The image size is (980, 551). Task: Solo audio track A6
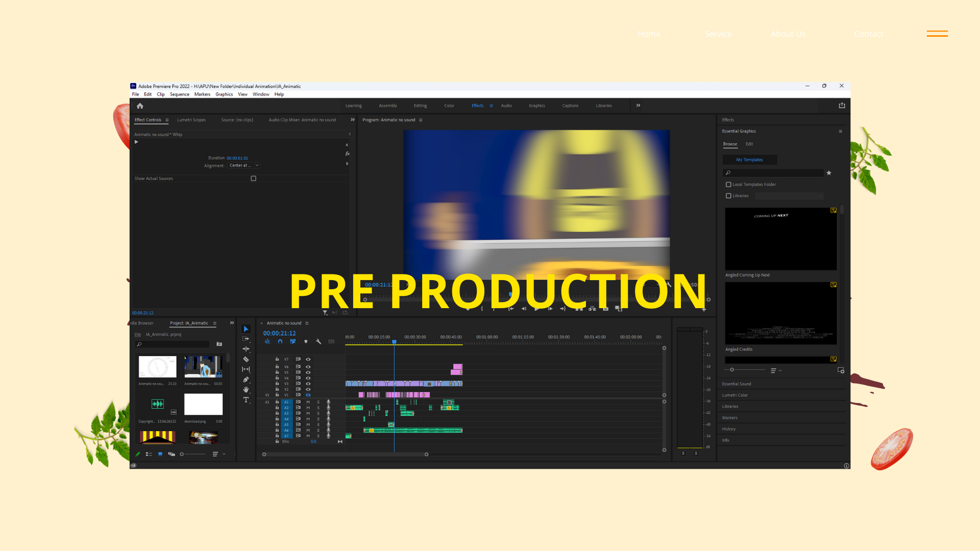pyautogui.click(x=318, y=430)
